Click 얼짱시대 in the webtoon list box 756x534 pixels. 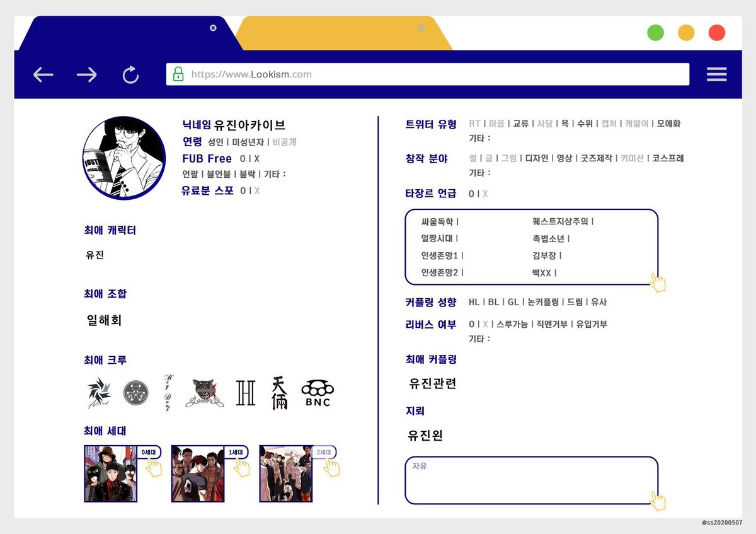[437, 238]
